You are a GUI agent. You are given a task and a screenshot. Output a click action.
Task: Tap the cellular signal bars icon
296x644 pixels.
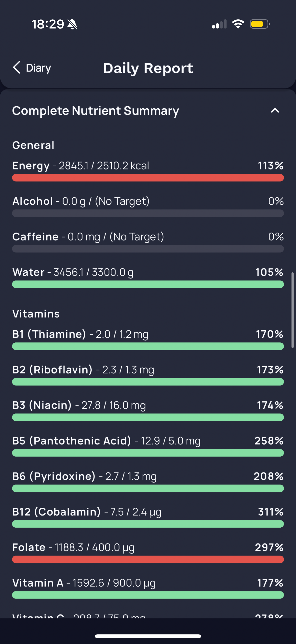tap(219, 24)
